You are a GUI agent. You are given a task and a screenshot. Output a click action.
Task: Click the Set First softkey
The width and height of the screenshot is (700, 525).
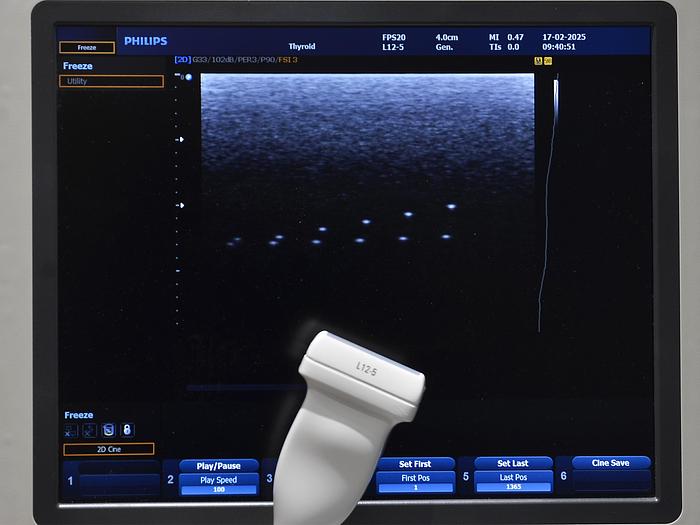(415, 464)
